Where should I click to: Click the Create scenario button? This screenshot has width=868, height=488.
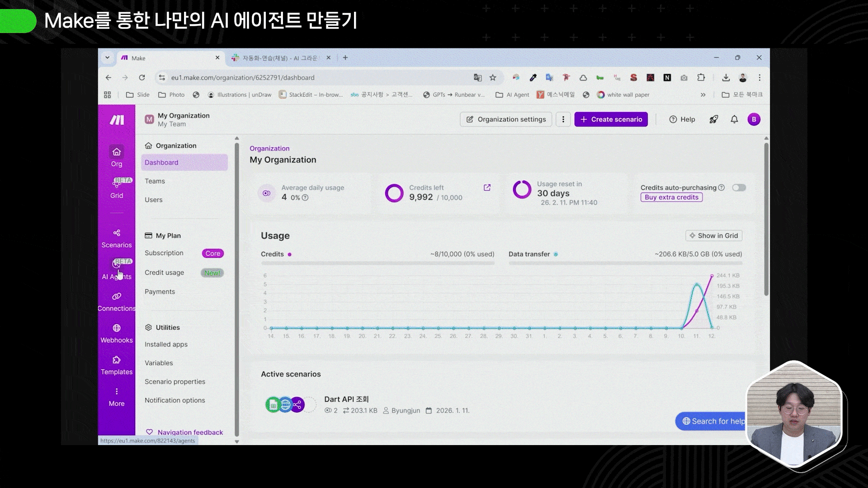point(611,119)
